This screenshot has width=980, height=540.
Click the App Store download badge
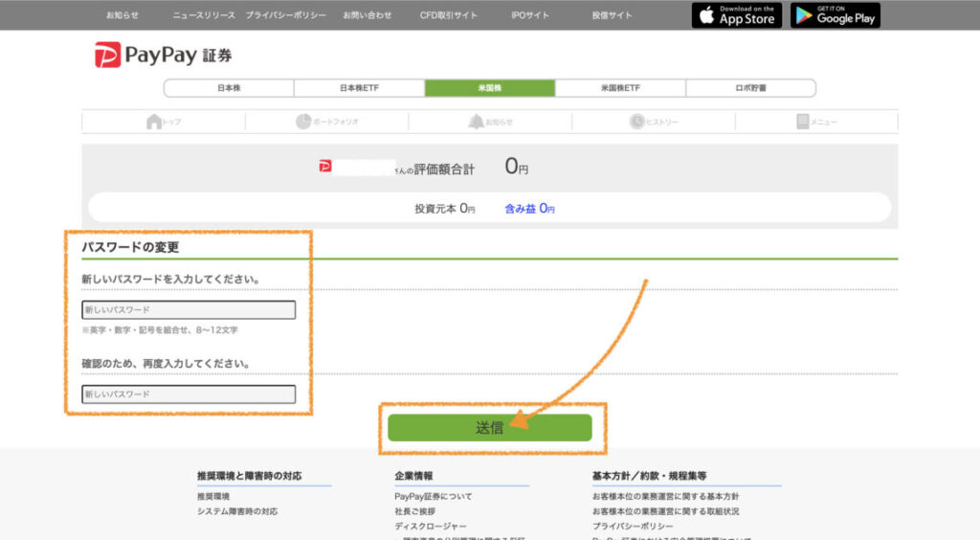click(x=736, y=15)
